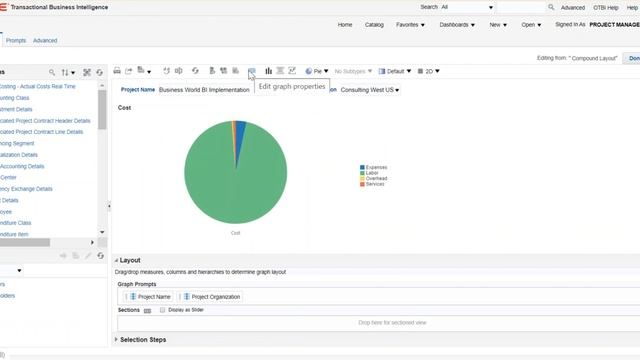The height and width of the screenshot is (360, 640).
Task: Click the header search input field
Action: [521, 7]
